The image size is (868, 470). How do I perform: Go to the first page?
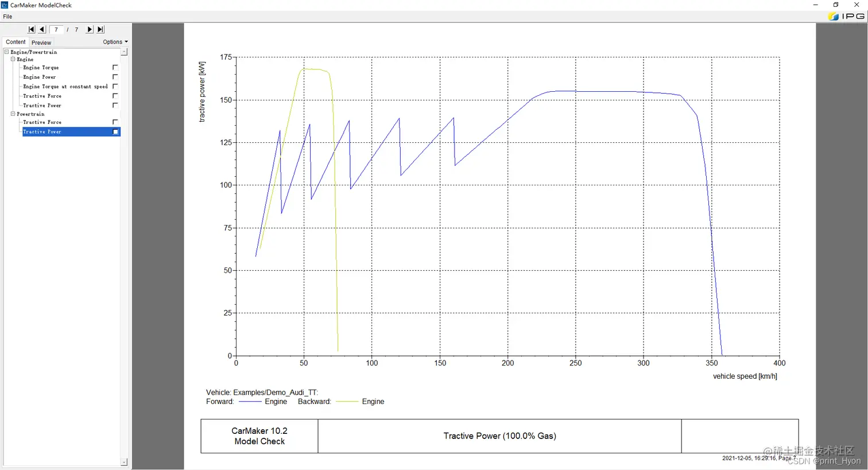[x=32, y=29]
